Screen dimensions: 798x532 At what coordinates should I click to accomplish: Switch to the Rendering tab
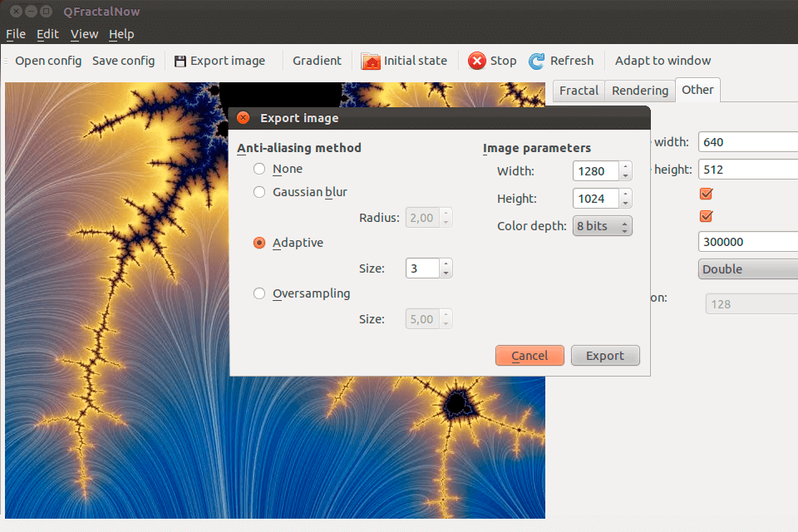[639, 91]
